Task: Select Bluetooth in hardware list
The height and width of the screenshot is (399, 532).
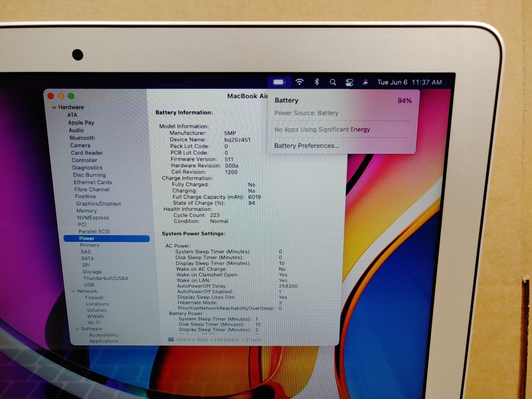Action: tap(82, 138)
